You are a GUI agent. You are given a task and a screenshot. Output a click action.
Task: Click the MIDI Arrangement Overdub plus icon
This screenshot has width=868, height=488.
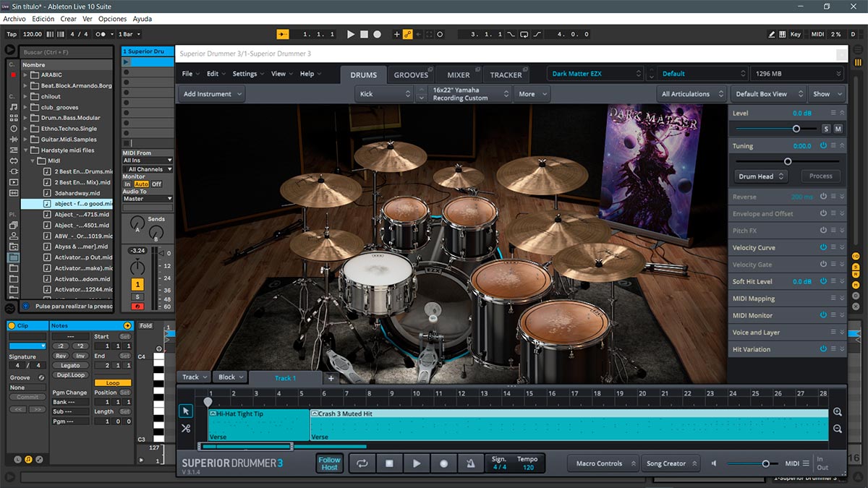click(396, 34)
